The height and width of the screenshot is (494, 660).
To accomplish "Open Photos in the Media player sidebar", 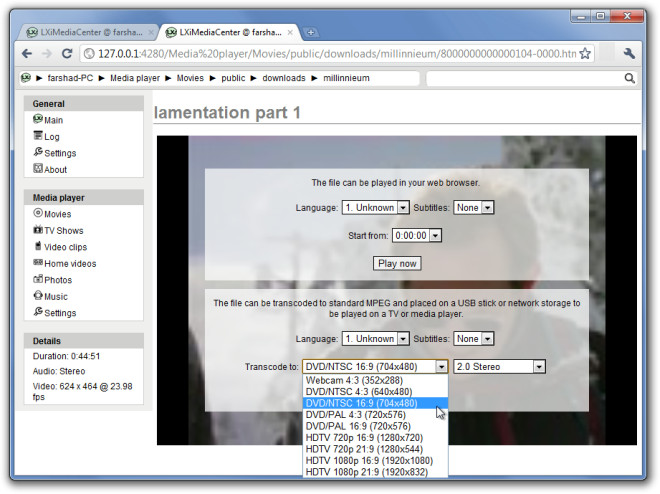I will coord(57,280).
